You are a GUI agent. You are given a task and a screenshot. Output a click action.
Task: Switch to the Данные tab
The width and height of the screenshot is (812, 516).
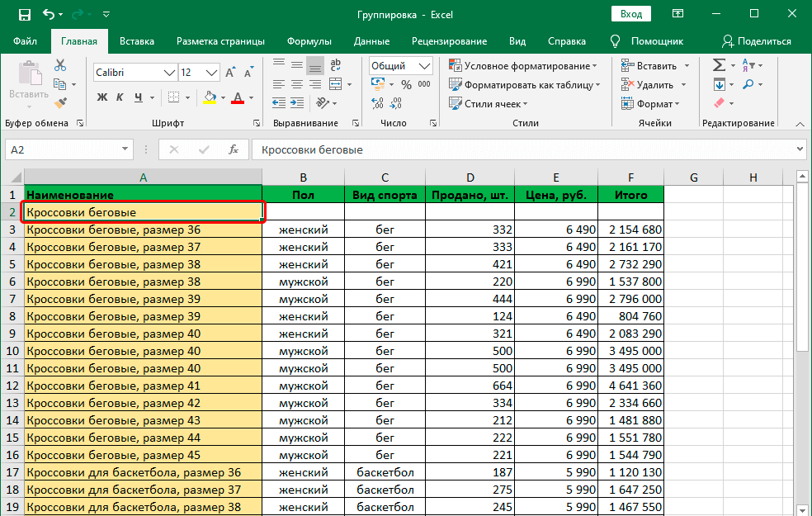372,41
